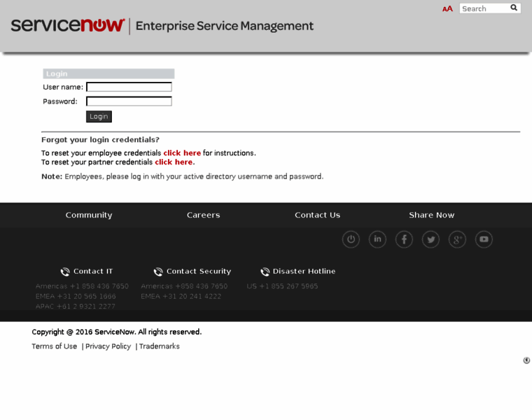Click the Contact Security heading
The image size is (532, 420).
[199, 272]
